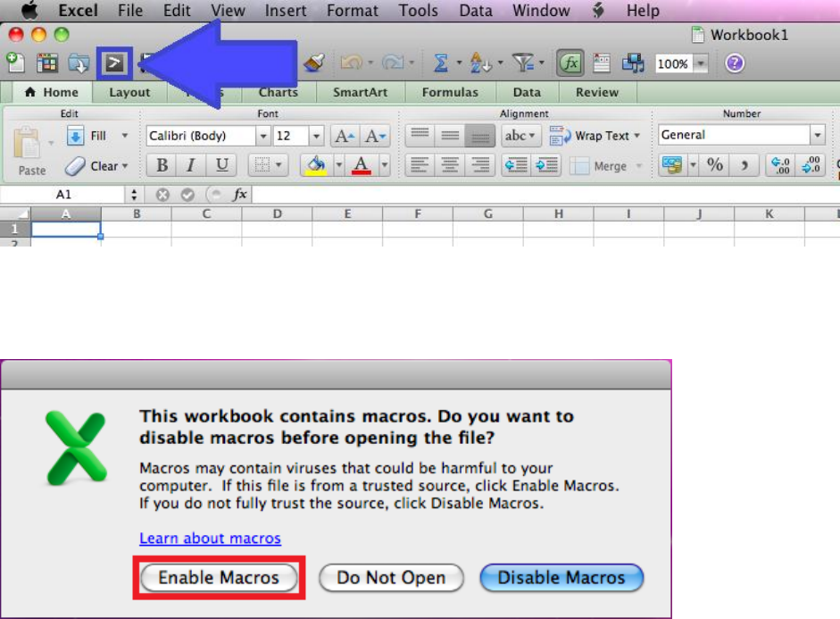The image size is (840, 619).
Task: Switch to the Formulas ribbon tab
Action: click(450, 92)
